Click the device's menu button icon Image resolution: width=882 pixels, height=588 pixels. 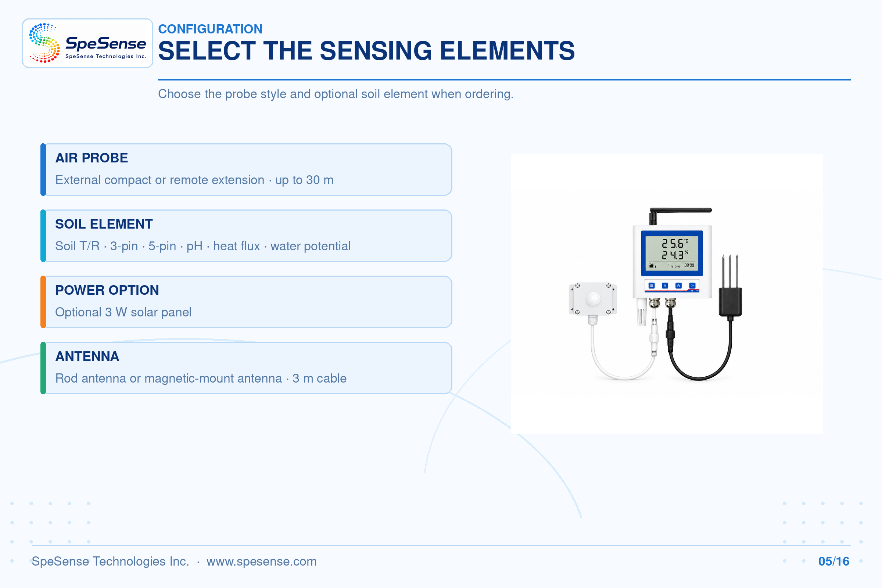click(x=652, y=286)
